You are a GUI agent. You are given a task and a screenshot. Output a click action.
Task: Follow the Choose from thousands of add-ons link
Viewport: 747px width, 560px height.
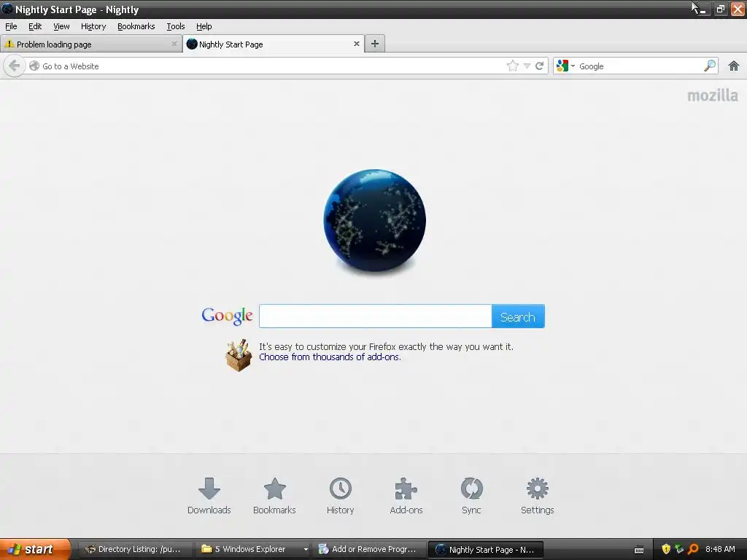tap(330, 357)
